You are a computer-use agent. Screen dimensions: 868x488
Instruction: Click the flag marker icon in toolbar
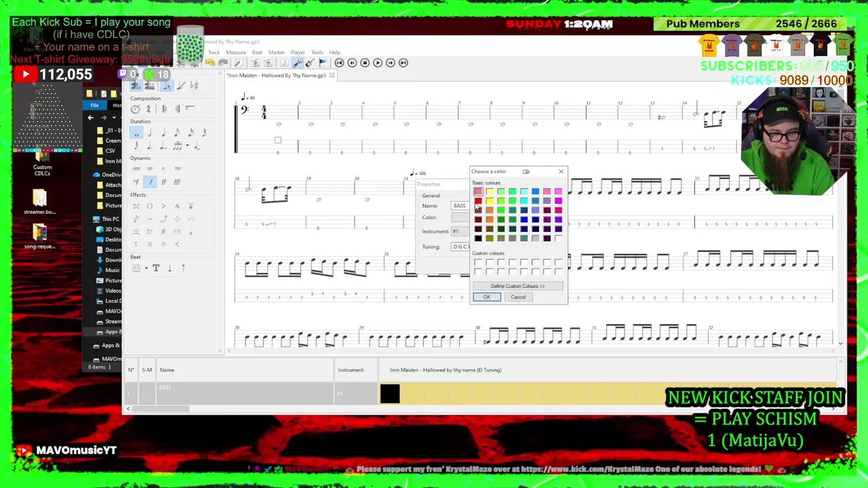(x=323, y=63)
